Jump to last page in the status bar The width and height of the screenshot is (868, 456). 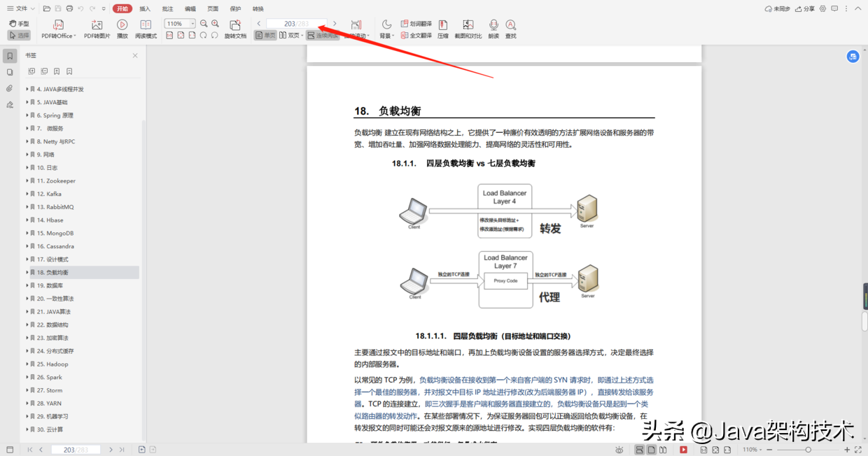point(122,450)
